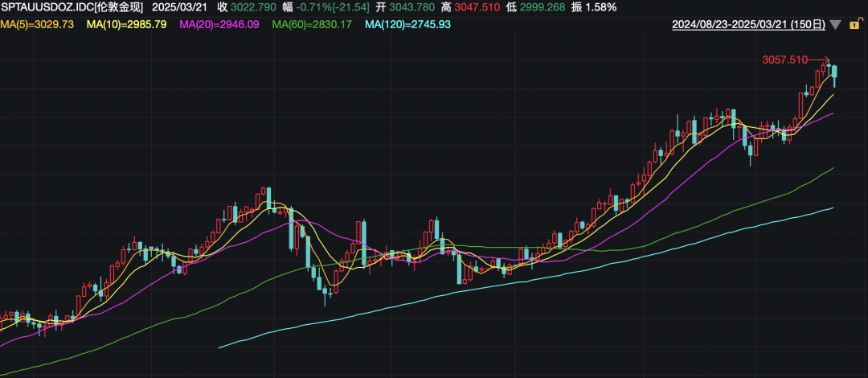
Task: Click the amplitude value 1.58%
Action: tap(601, 7)
